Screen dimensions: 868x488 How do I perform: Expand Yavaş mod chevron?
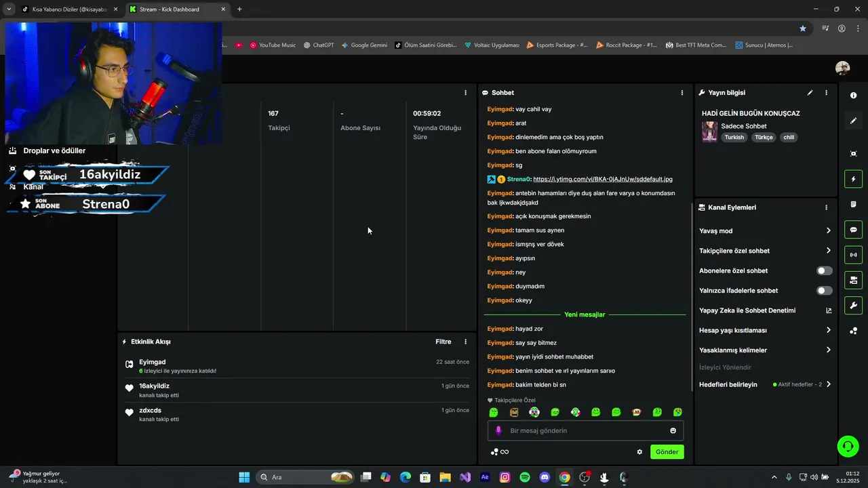click(828, 231)
